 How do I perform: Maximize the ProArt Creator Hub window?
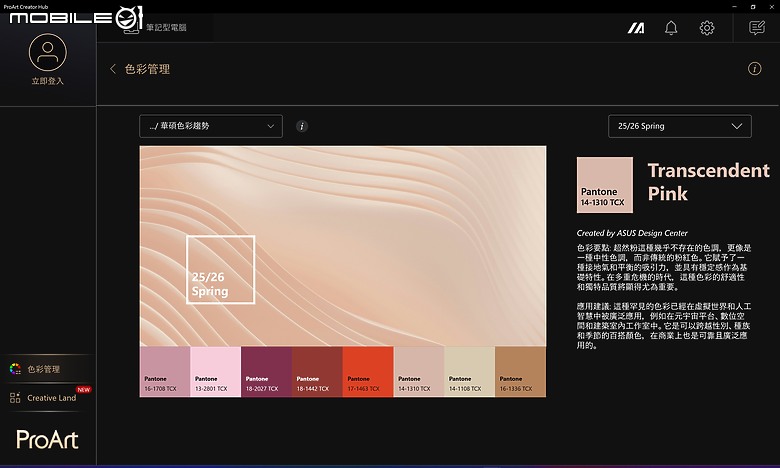[x=753, y=6]
